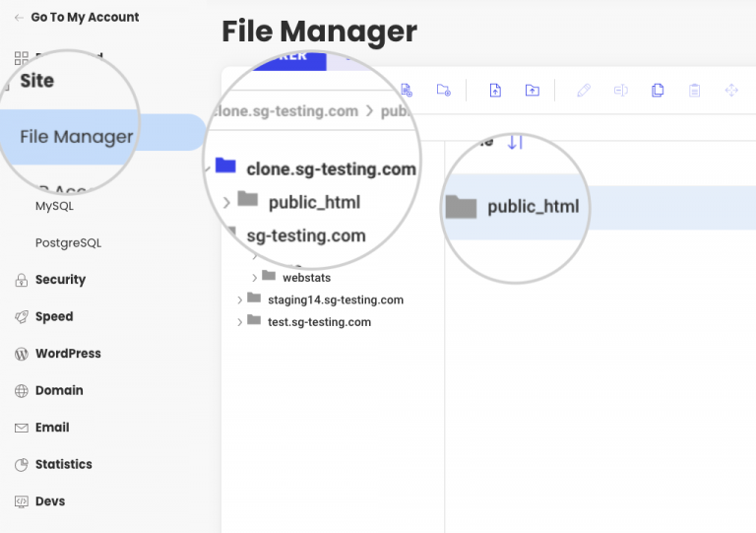Click the Devs code monitor icon
The image size is (756, 533).
pyautogui.click(x=22, y=501)
